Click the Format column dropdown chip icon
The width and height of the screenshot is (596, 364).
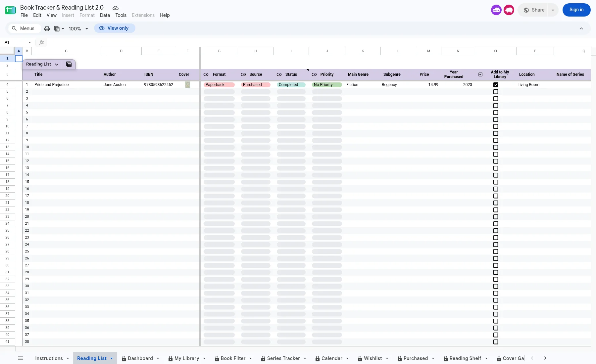pyautogui.click(x=206, y=74)
